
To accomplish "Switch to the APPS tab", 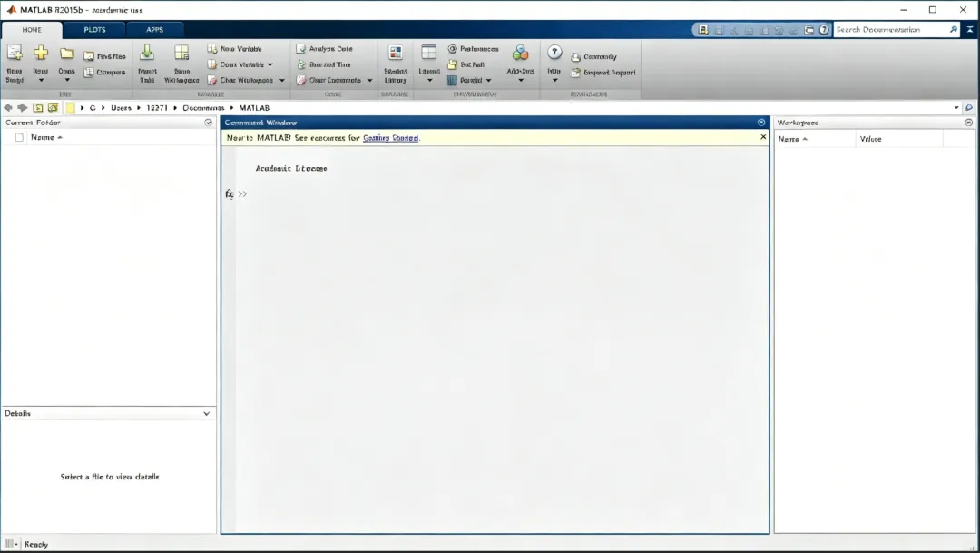I will coord(155,29).
